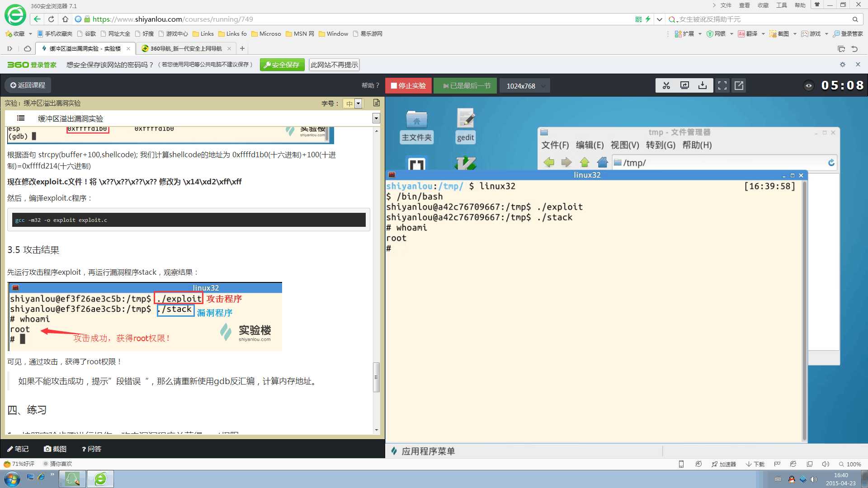Click the back arrow in tmp file manager
Image resolution: width=868 pixels, height=488 pixels.
pyautogui.click(x=549, y=163)
